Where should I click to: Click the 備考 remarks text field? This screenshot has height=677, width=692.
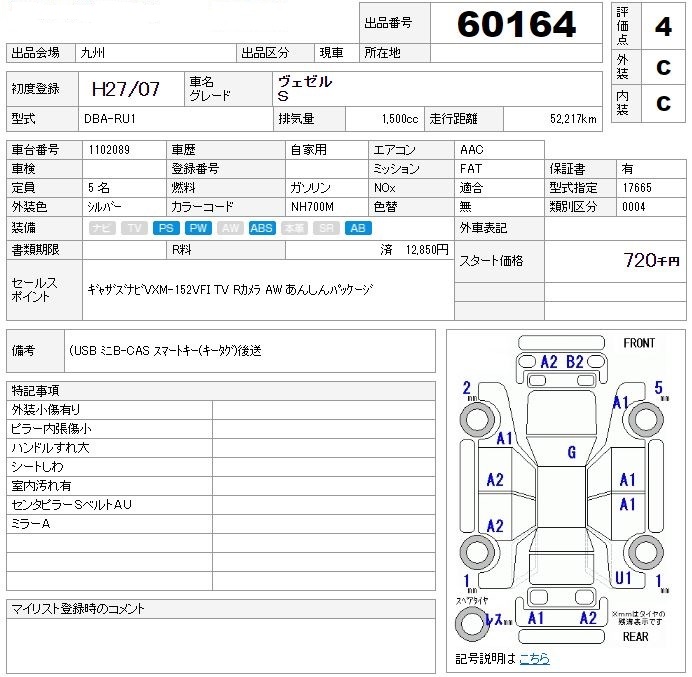coord(250,351)
